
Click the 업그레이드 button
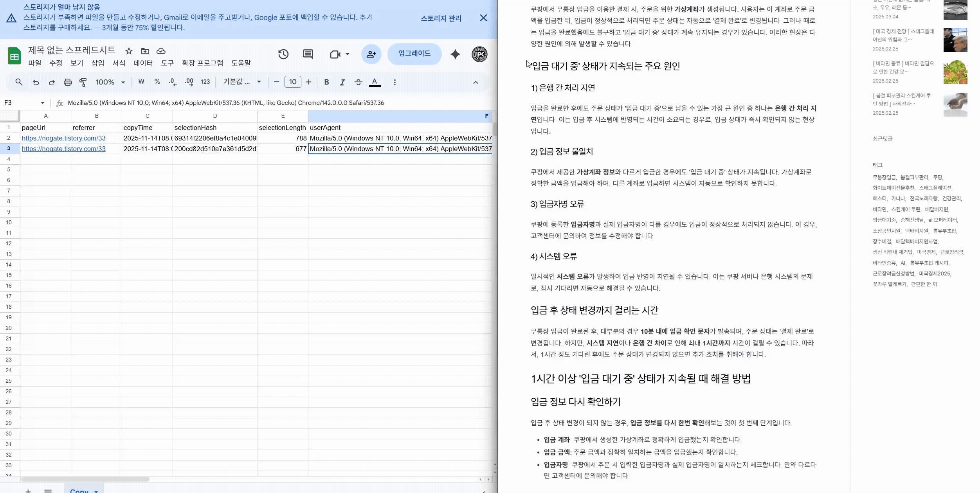[414, 54]
